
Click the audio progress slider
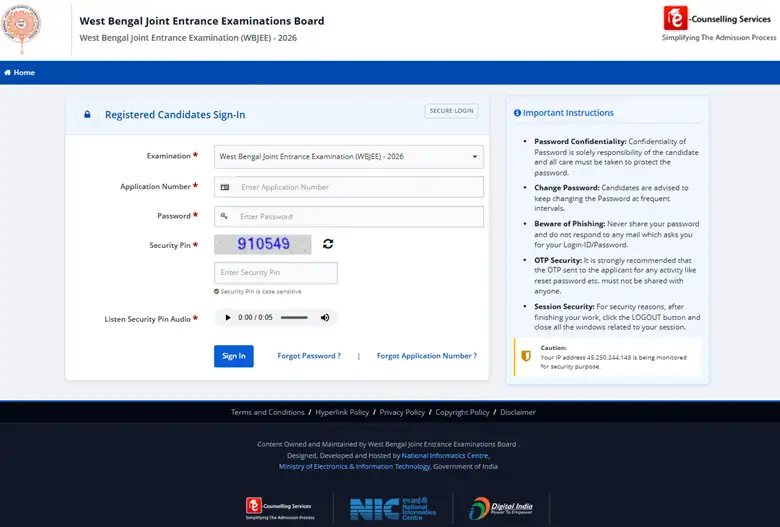(x=294, y=317)
